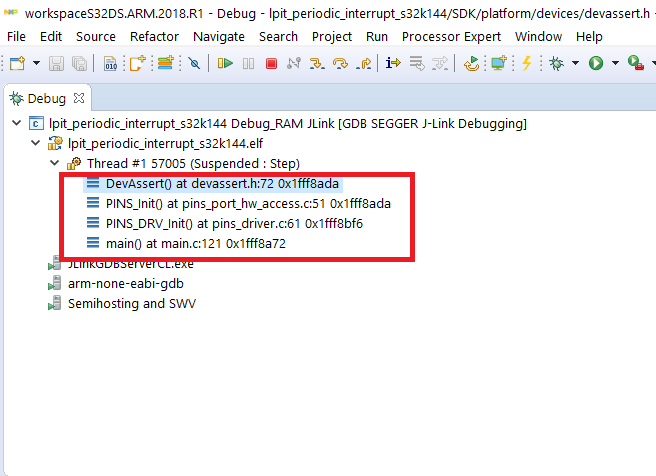This screenshot has width=656, height=476.
Task: Open the File menu
Action: click(16, 37)
